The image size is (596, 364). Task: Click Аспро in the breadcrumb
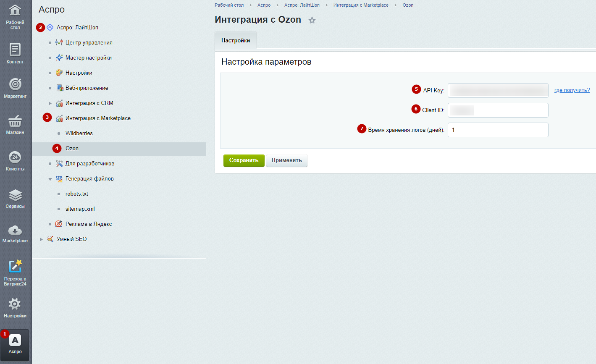point(264,5)
